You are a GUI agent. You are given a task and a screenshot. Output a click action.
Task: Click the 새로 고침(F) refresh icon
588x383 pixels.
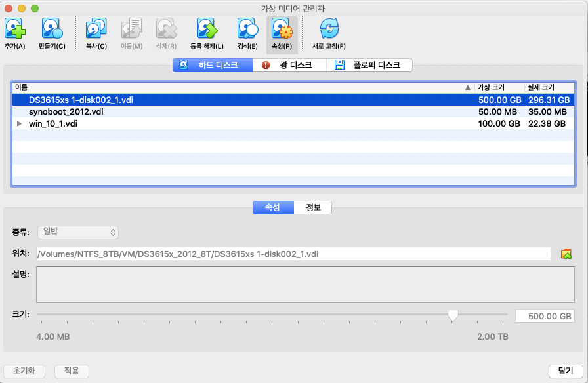[x=329, y=30]
